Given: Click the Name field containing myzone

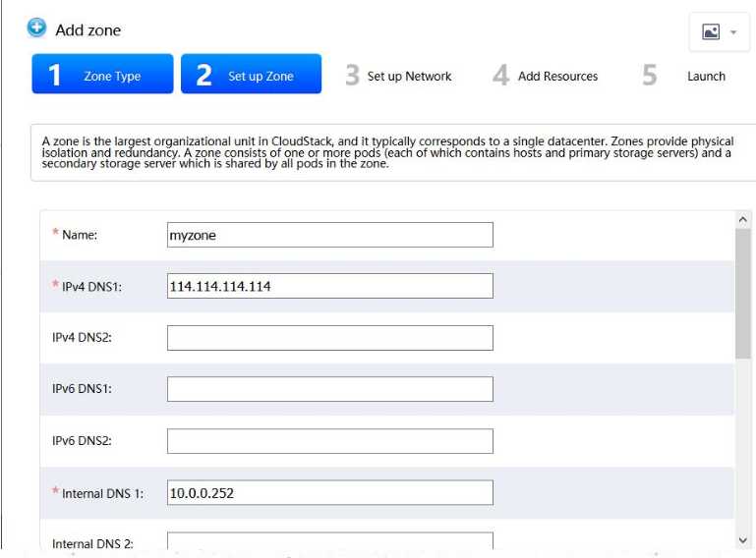Looking at the screenshot, I should (x=330, y=235).
